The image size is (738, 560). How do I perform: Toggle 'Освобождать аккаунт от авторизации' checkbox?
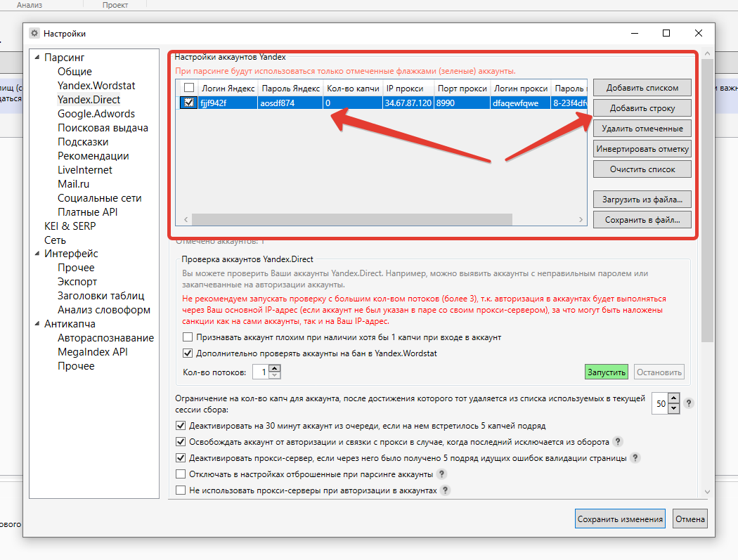coord(180,442)
